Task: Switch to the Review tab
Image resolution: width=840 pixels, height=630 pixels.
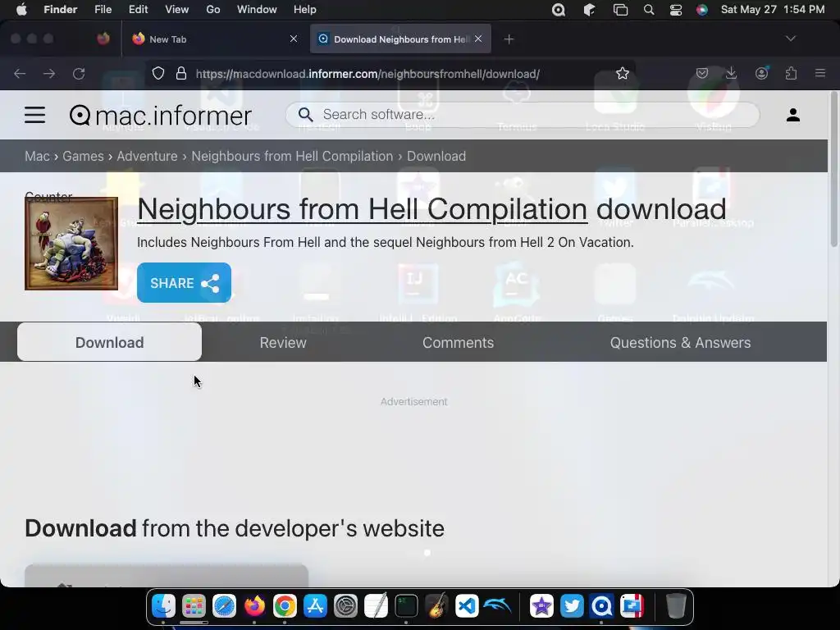Action: (283, 342)
